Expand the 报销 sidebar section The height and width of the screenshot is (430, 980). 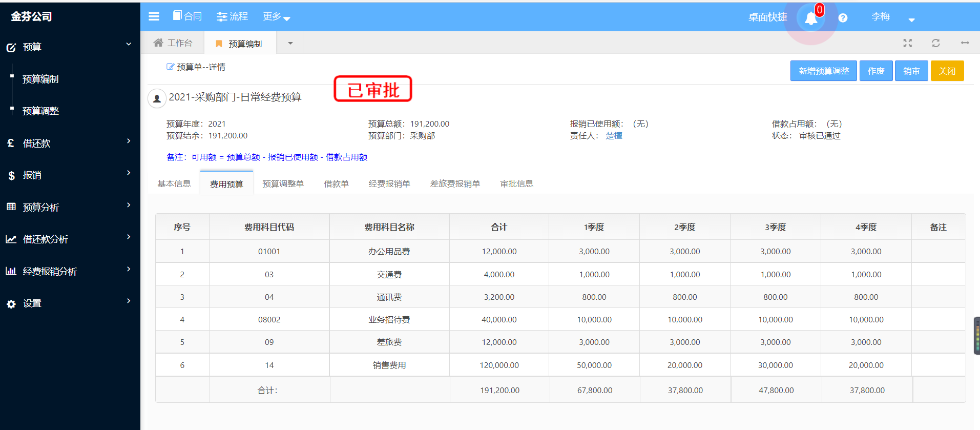pos(129,173)
